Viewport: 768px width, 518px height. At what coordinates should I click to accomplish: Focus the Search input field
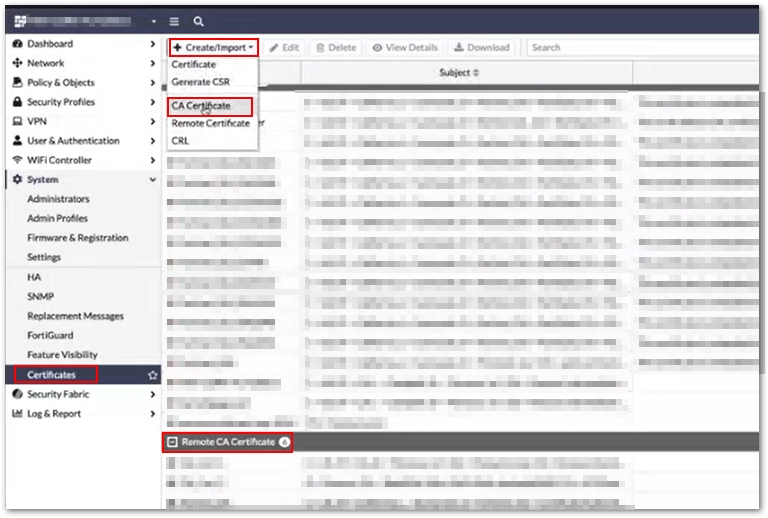coord(643,47)
